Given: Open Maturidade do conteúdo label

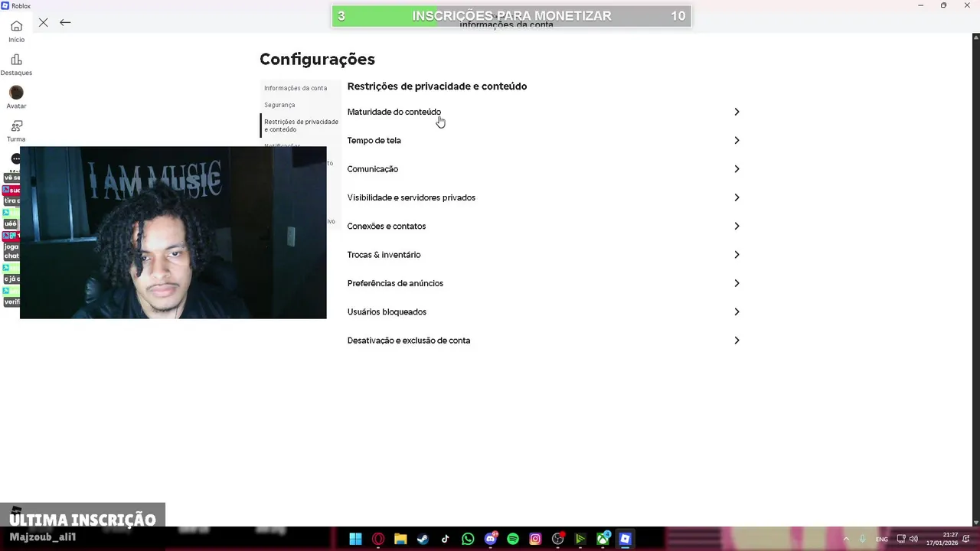Looking at the screenshot, I should pos(394,112).
